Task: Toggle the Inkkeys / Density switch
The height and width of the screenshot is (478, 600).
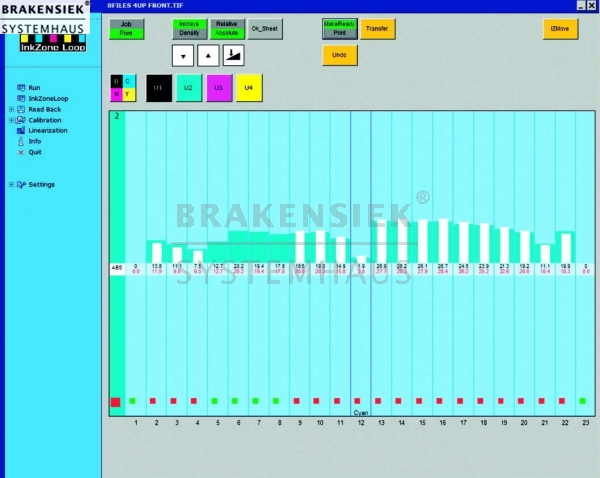Action: [x=189, y=29]
